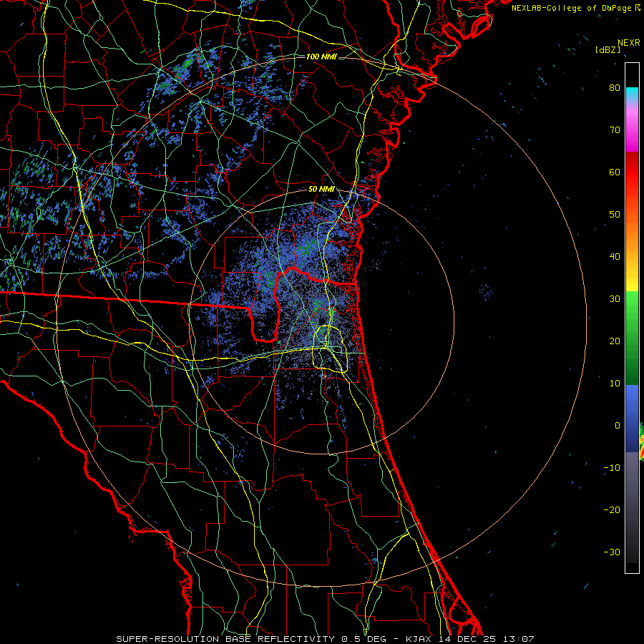Select the 30 value on dBZ scale
Viewport: 644px width, 644px height.
615,299
